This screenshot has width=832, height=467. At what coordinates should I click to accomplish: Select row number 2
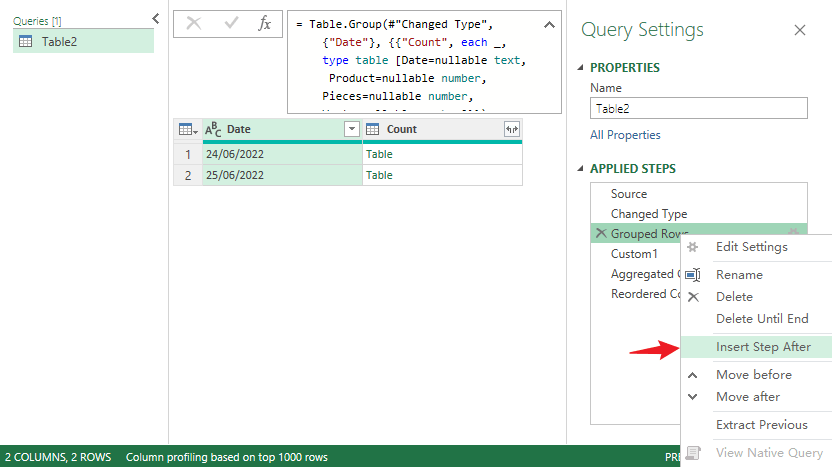click(x=188, y=176)
